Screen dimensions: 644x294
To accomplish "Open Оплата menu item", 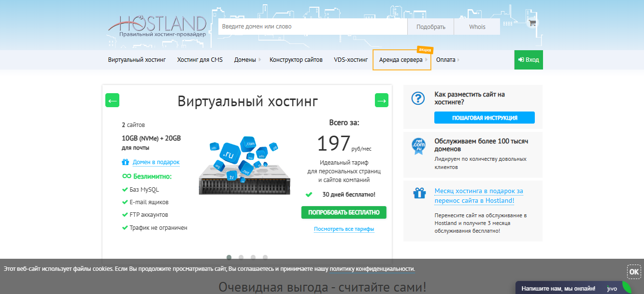I will point(445,60).
